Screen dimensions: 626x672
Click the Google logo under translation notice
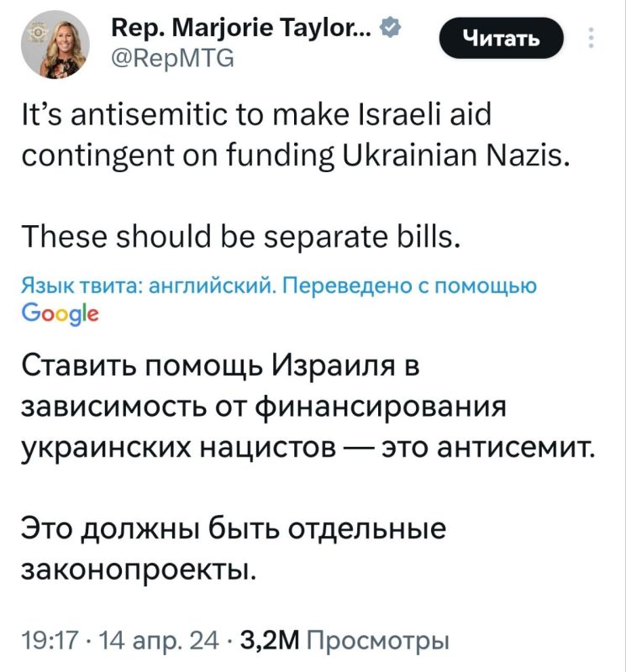click(60, 313)
